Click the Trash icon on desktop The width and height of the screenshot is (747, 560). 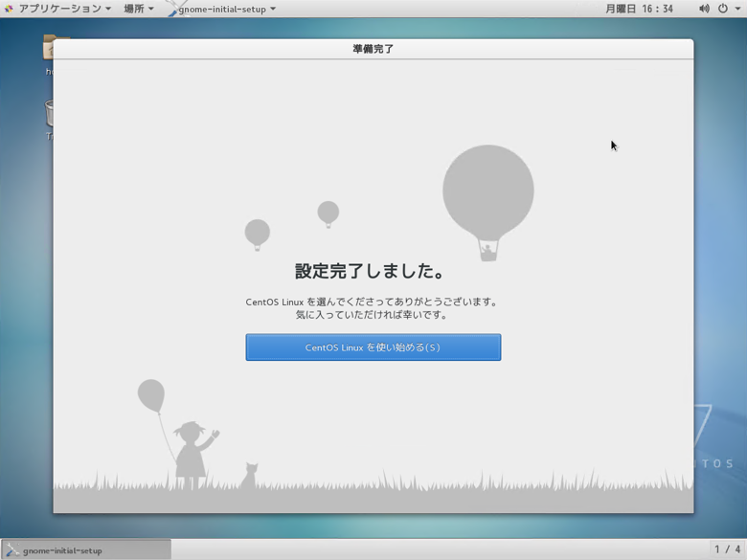point(49,113)
